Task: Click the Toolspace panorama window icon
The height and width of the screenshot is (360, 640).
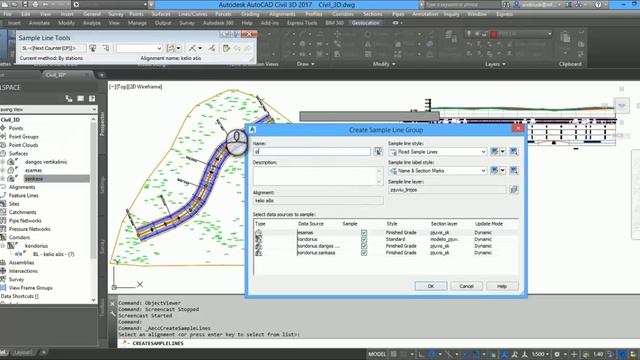Action: point(81,98)
